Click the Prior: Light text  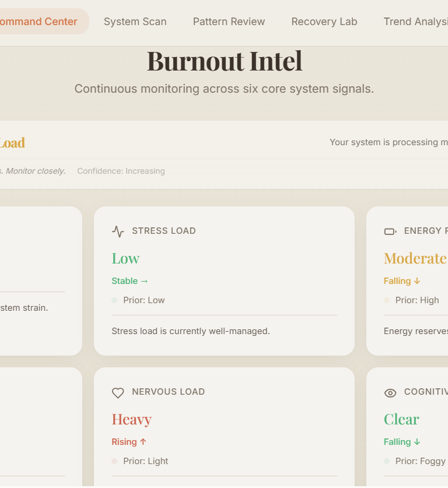click(145, 461)
